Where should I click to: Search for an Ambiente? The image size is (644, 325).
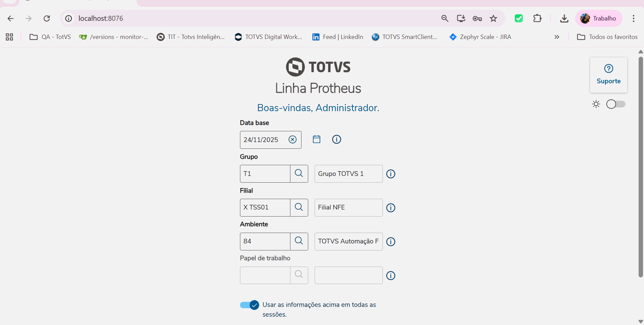[299, 241]
